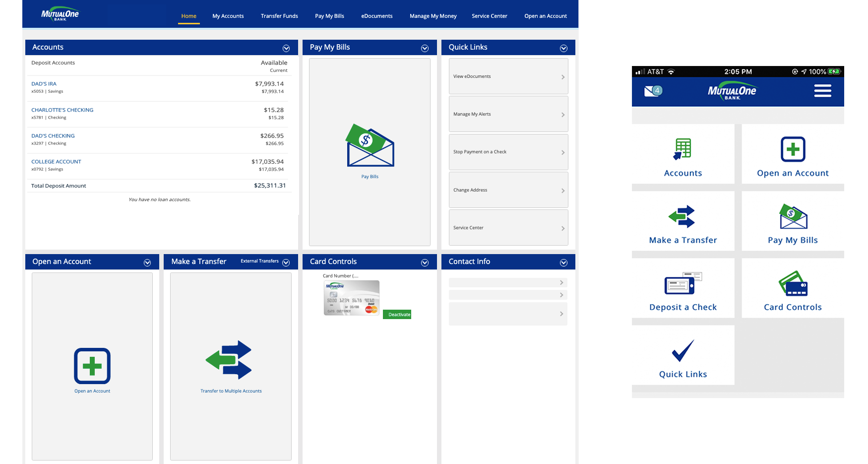Tap the Open an Account plus icon in mobile app
This screenshot has height=464, width=868.
point(793,150)
